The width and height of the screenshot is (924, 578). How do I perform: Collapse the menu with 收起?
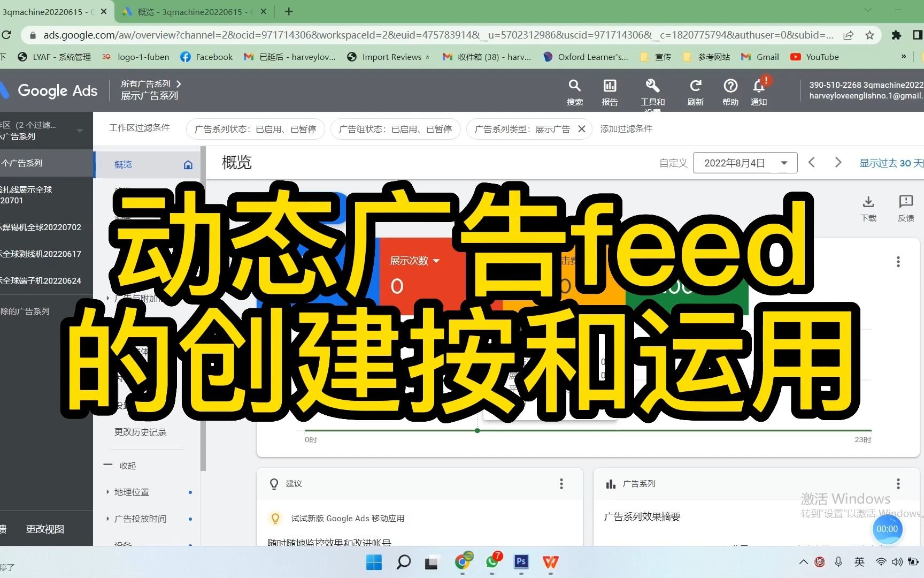120,465
